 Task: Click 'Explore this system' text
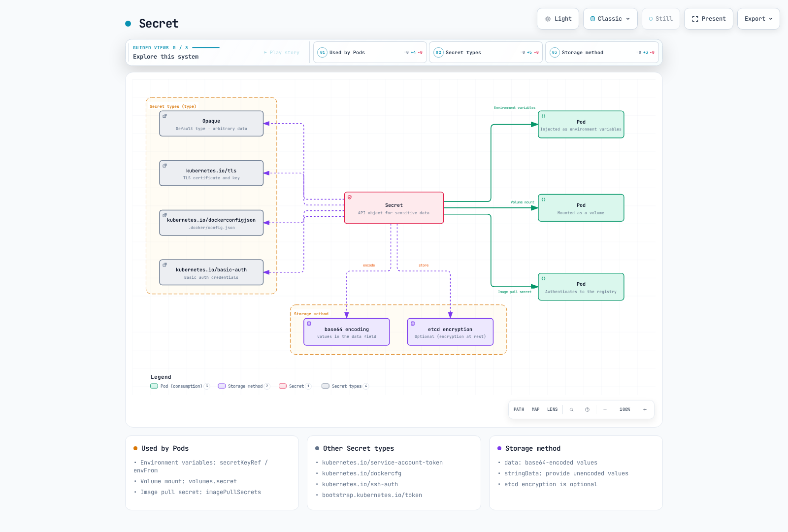(x=166, y=57)
